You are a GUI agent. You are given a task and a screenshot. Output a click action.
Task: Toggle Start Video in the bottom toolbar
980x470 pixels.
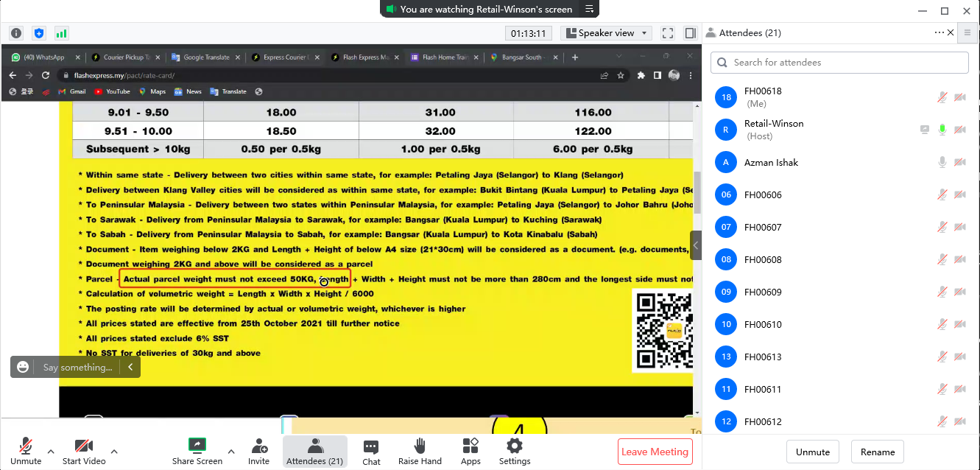(84, 452)
